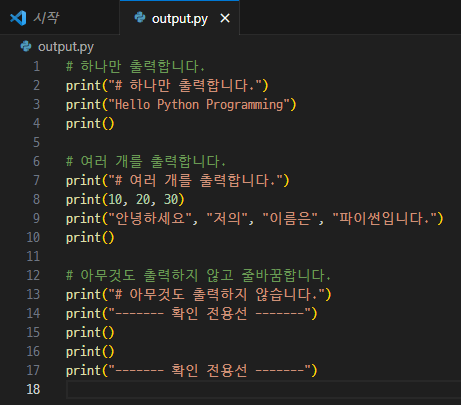Click comment '# 아무것도 출력하지 않고 줄바꿈합니다.' on line 12
The image size is (461, 405).
coord(198,276)
